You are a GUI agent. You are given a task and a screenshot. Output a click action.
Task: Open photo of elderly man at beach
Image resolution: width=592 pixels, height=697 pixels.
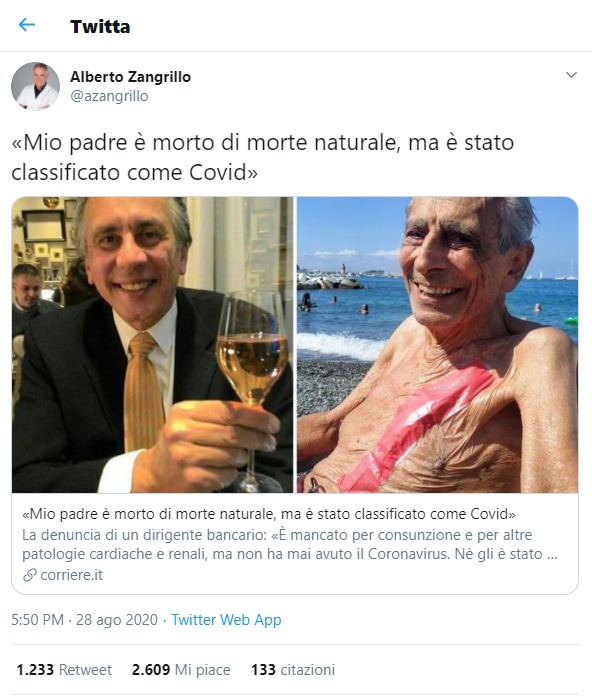(437, 345)
